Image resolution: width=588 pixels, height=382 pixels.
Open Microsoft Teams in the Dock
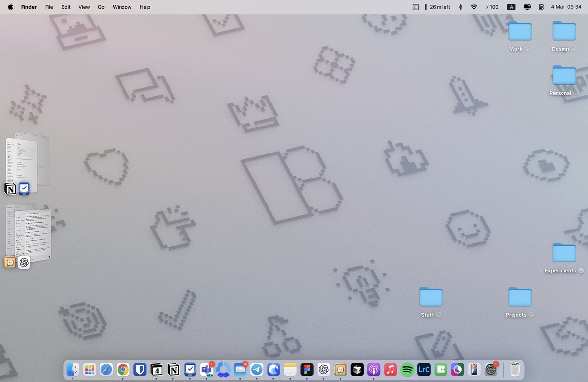coord(207,369)
